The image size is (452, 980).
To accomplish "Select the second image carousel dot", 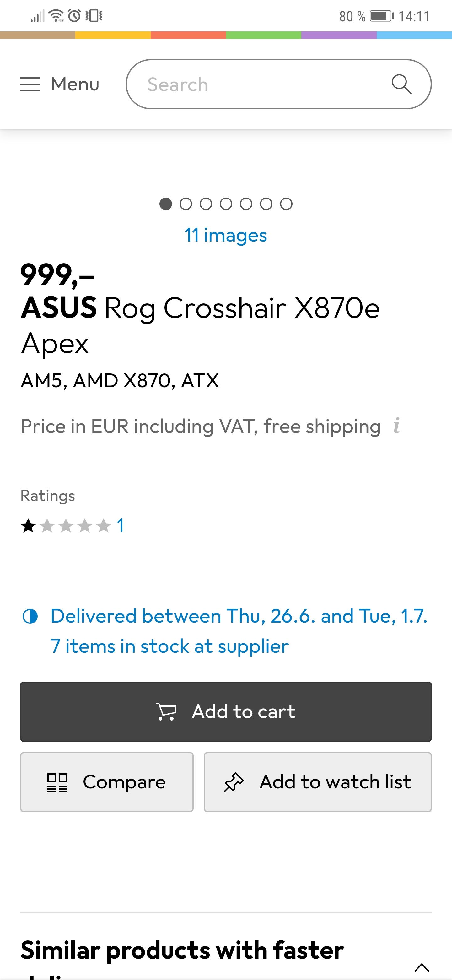I will (186, 204).
